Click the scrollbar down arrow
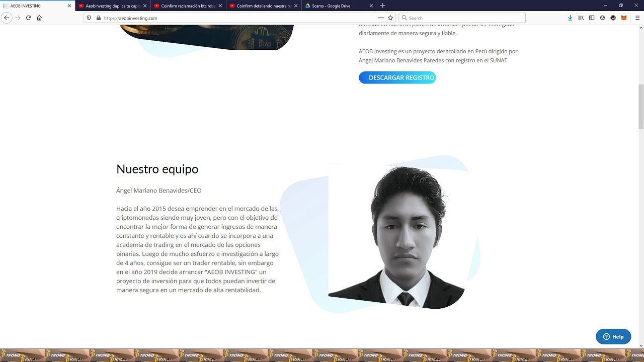644x362 pixels. (641, 345)
